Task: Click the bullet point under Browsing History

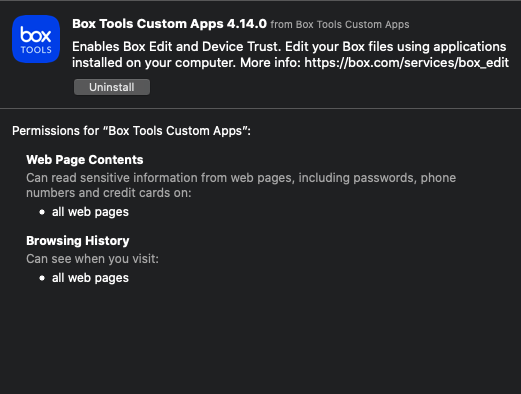Action: [x=42, y=278]
